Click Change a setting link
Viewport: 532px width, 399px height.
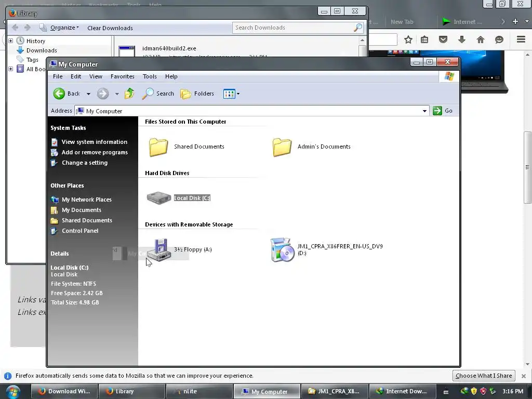pos(85,163)
